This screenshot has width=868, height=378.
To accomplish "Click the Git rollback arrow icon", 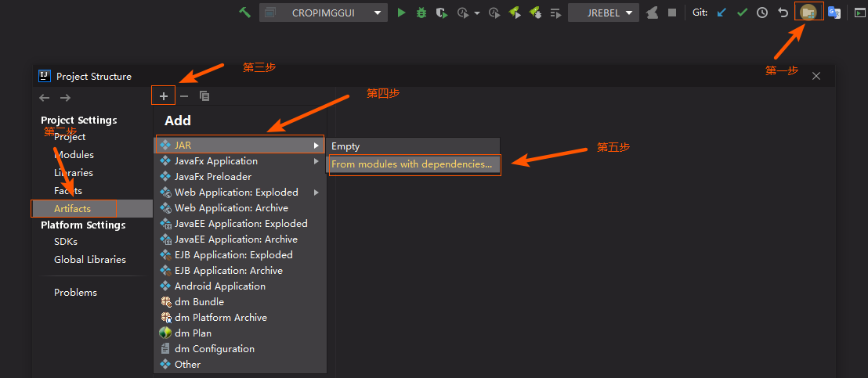I will 783,13.
